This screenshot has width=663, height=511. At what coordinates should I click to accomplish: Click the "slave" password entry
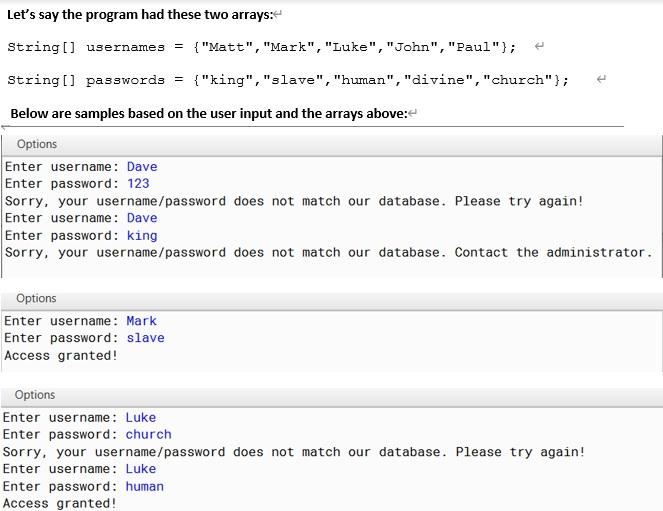point(145,338)
